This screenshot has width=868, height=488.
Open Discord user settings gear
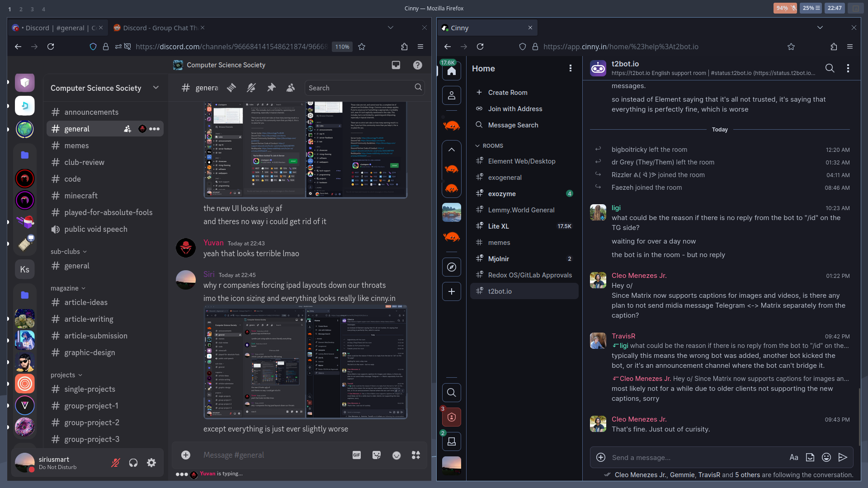coord(151,463)
